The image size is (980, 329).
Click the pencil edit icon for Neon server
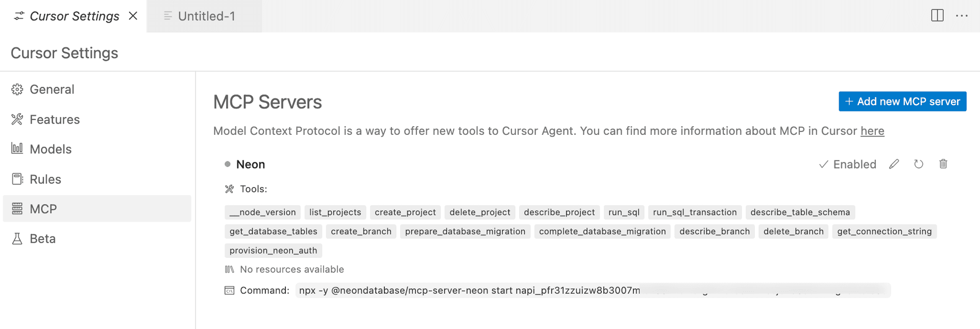[x=894, y=164]
